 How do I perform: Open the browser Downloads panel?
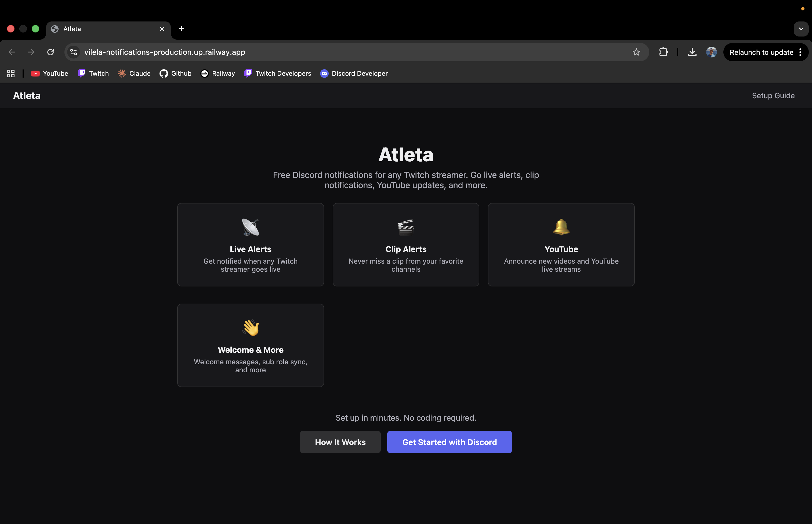[692, 52]
